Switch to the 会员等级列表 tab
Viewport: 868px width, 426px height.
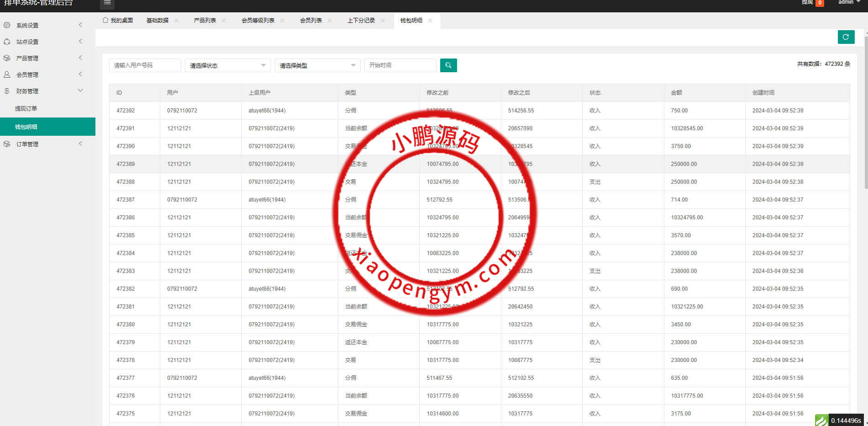[258, 21]
